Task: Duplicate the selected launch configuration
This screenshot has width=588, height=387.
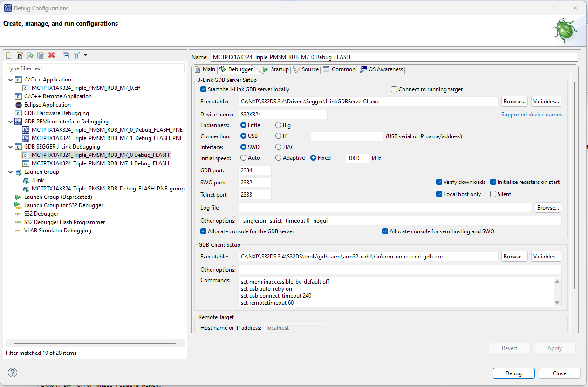Action: [x=40, y=55]
